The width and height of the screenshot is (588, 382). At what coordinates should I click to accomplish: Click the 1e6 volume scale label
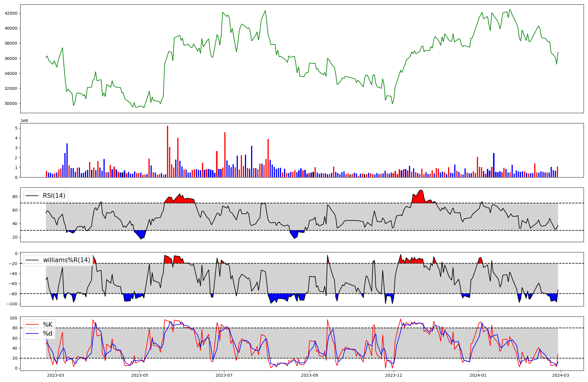pyautogui.click(x=24, y=121)
